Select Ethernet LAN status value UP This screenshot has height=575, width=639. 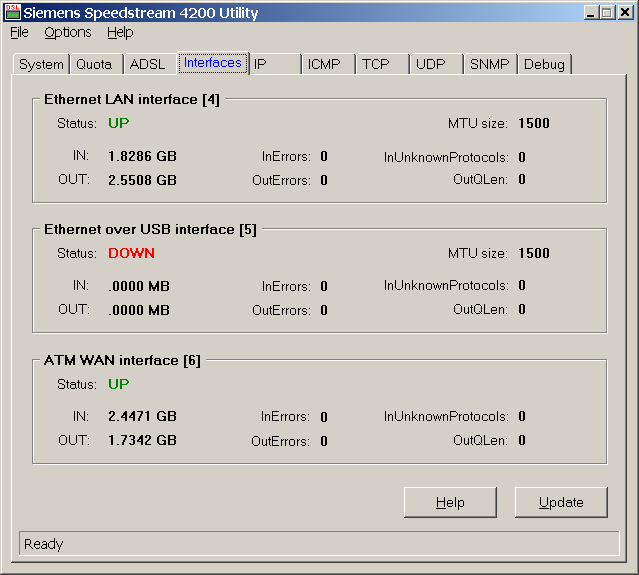[x=119, y=123]
